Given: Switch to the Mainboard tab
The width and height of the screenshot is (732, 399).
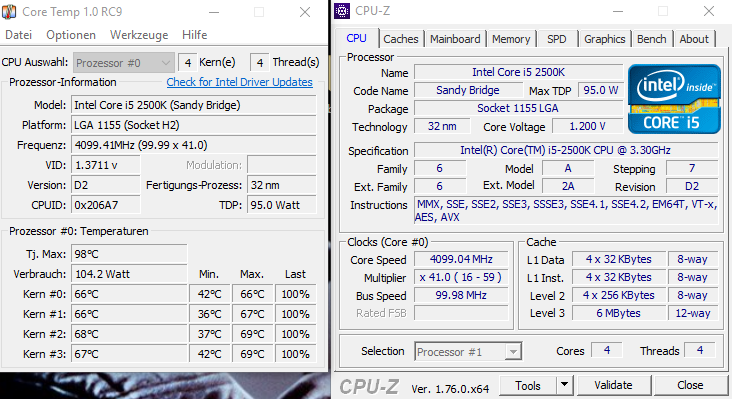Looking at the screenshot, I should pos(455,39).
